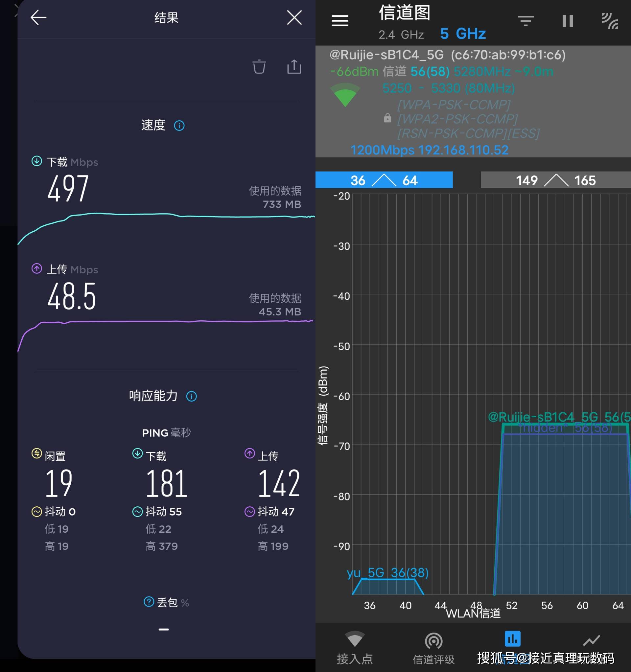
Task: Open the time graph tab icon
Action: [x=591, y=640]
